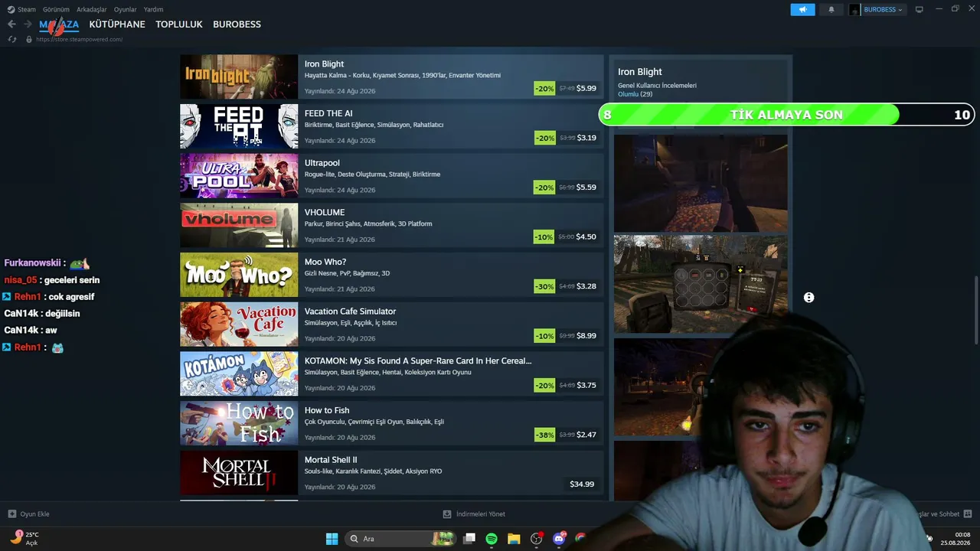
Task: Click the Mortal Shell II capsule image
Action: tap(239, 473)
